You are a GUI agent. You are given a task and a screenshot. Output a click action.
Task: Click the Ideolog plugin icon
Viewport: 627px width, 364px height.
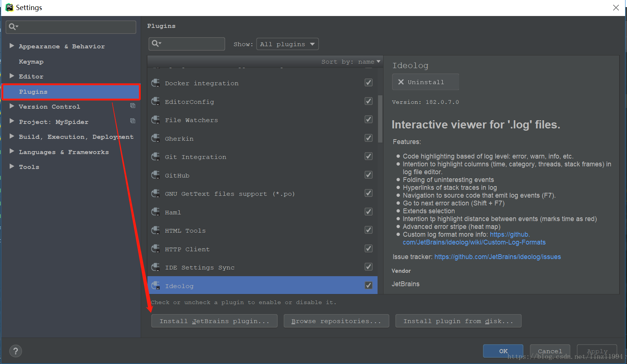point(156,285)
